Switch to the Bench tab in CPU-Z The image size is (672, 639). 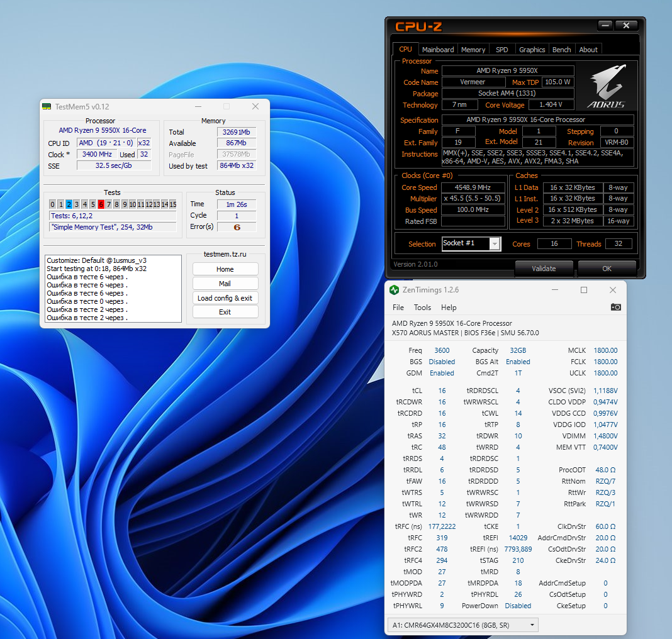561,50
